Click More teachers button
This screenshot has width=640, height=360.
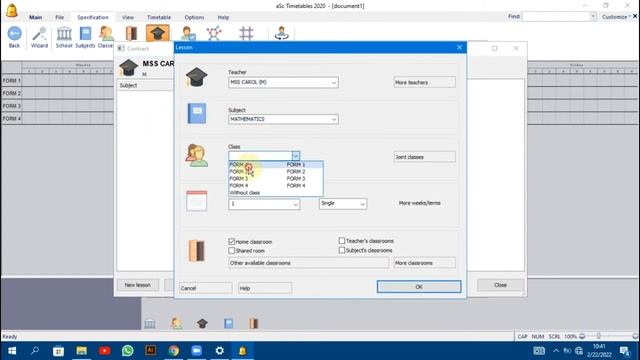pyautogui.click(x=424, y=82)
